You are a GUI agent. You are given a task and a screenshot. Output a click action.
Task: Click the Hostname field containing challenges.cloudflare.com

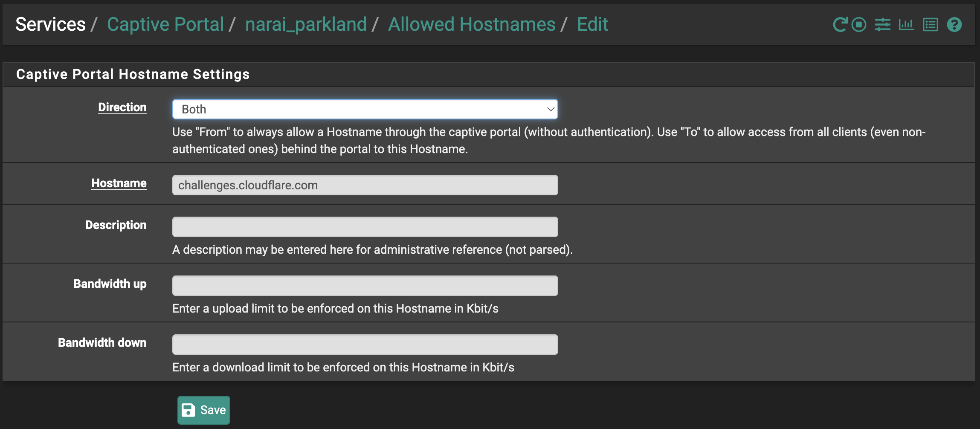coord(364,185)
